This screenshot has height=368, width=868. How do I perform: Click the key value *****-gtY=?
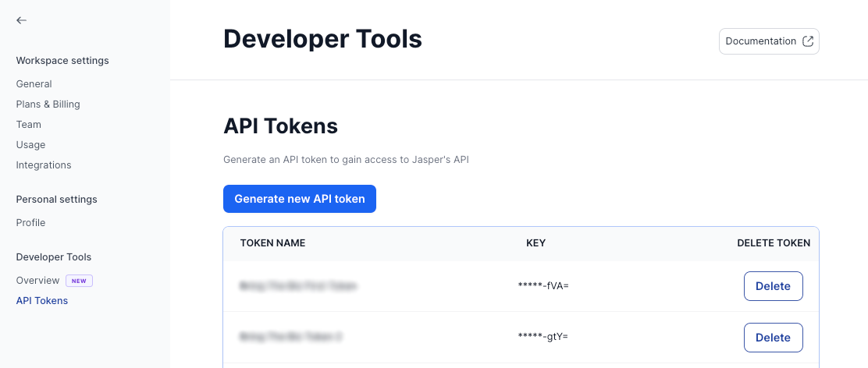[x=543, y=336]
